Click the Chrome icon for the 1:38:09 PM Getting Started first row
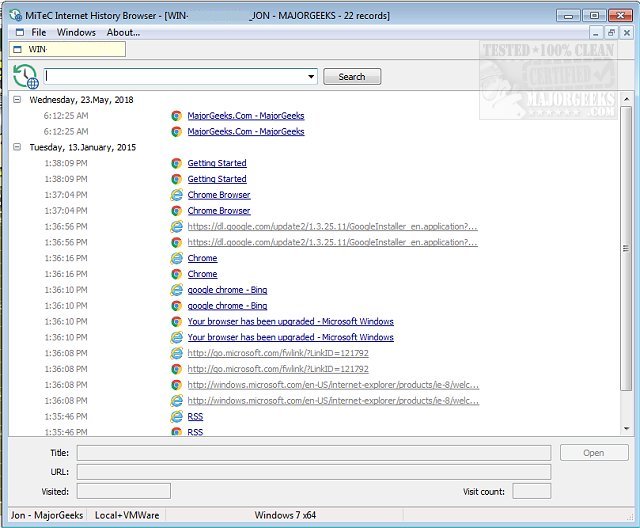 click(x=176, y=163)
